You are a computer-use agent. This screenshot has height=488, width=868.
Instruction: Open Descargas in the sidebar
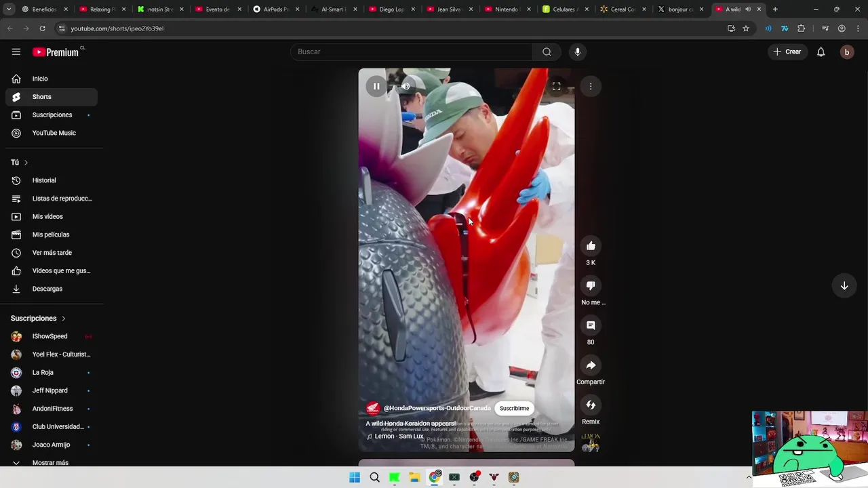coord(52,289)
